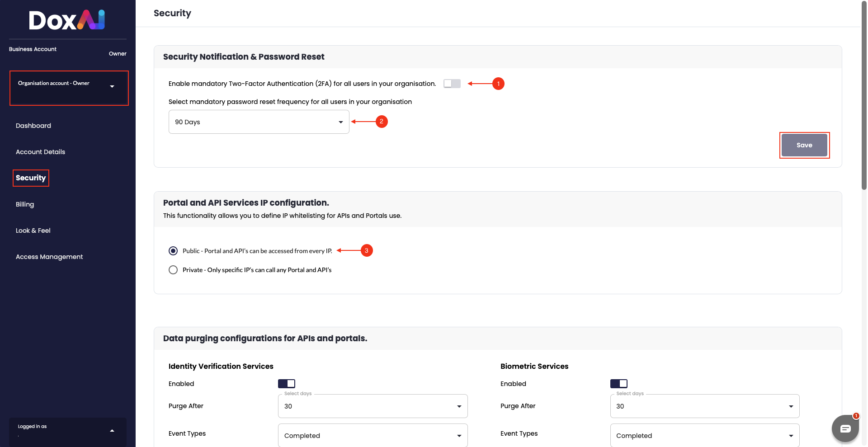Select Private specific IPs radio option
Viewport: 868px width, 447px height.
click(x=173, y=270)
